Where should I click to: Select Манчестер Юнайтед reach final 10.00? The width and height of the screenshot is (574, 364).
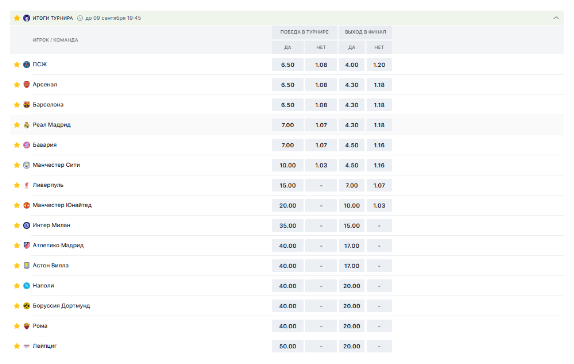(351, 206)
